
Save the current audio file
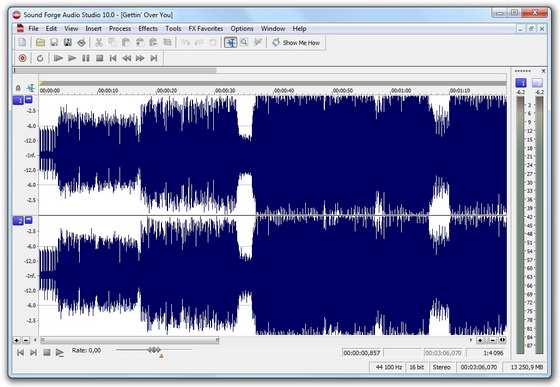[x=54, y=42]
